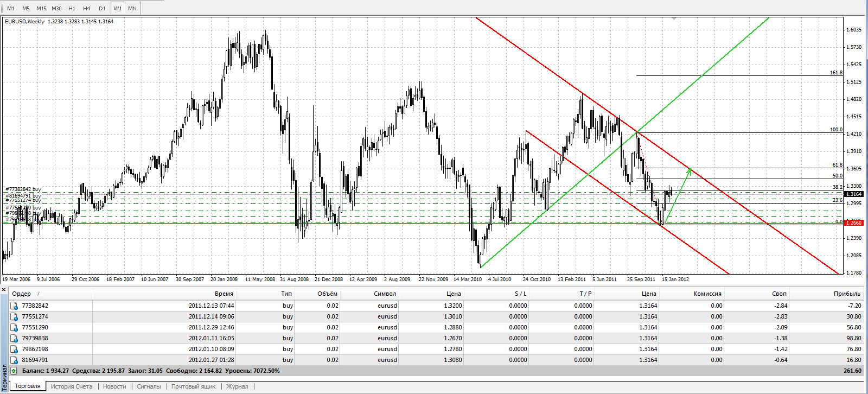
Task: Click the icon of order 81694791
Action: (15, 360)
